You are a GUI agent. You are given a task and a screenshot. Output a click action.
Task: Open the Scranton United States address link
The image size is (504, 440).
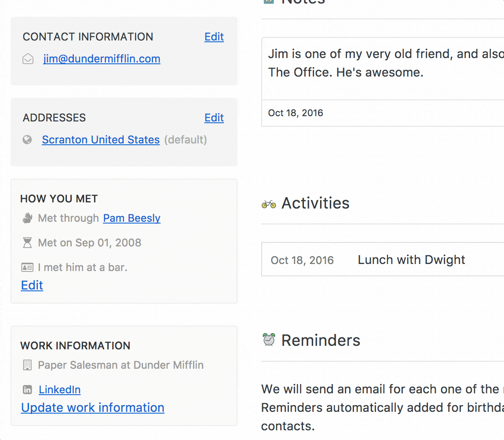[x=101, y=139]
